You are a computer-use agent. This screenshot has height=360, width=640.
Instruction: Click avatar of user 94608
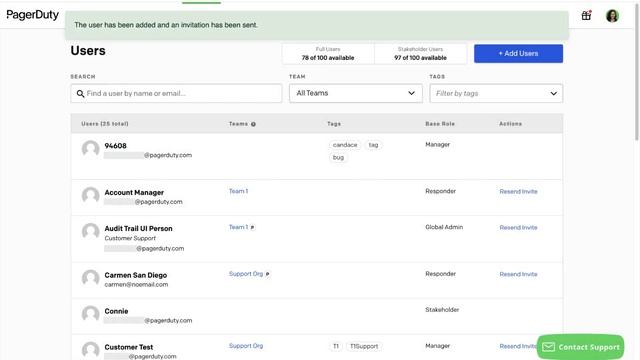[x=91, y=149]
